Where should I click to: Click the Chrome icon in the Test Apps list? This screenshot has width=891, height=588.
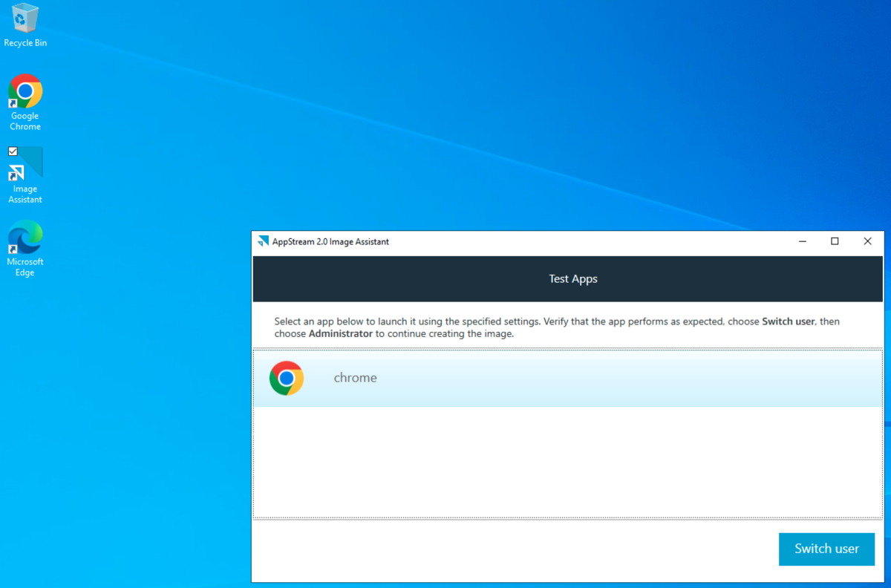tap(287, 378)
